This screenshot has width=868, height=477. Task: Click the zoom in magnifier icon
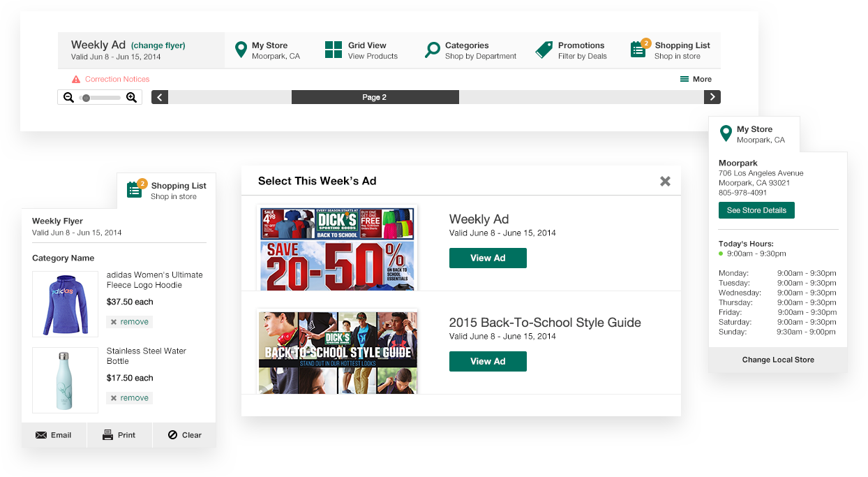(131, 98)
